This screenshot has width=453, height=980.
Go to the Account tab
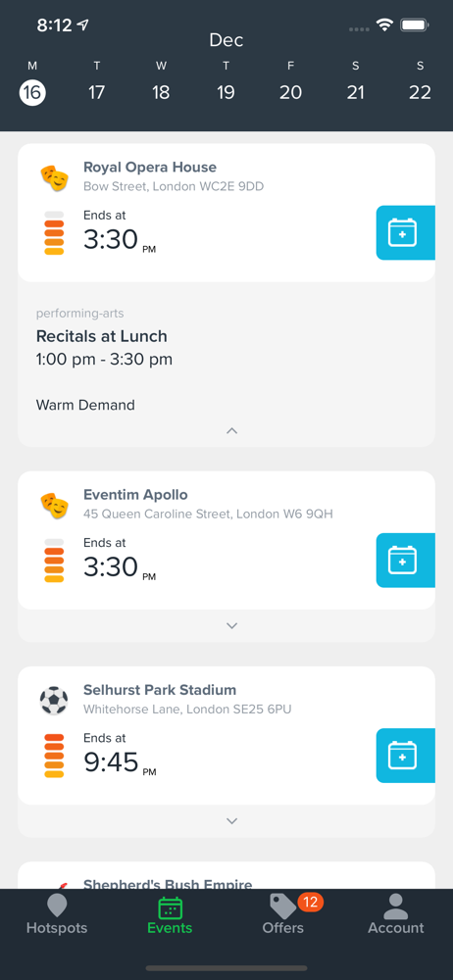click(x=395, y=915)
